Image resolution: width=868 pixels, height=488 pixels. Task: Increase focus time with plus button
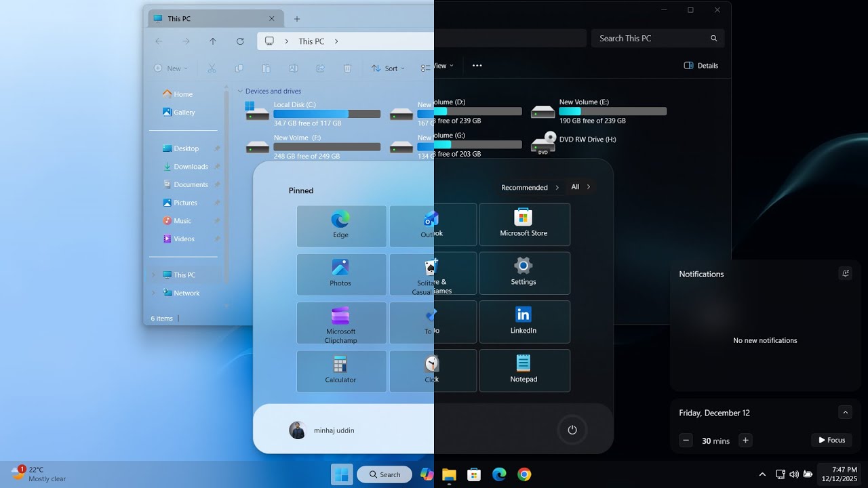click(x=745, y=441)
